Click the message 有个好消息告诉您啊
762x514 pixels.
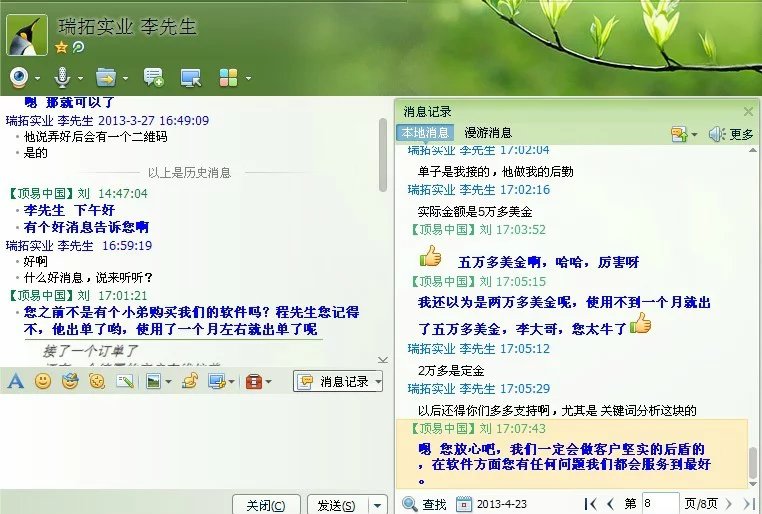click(x=86, y=227)
